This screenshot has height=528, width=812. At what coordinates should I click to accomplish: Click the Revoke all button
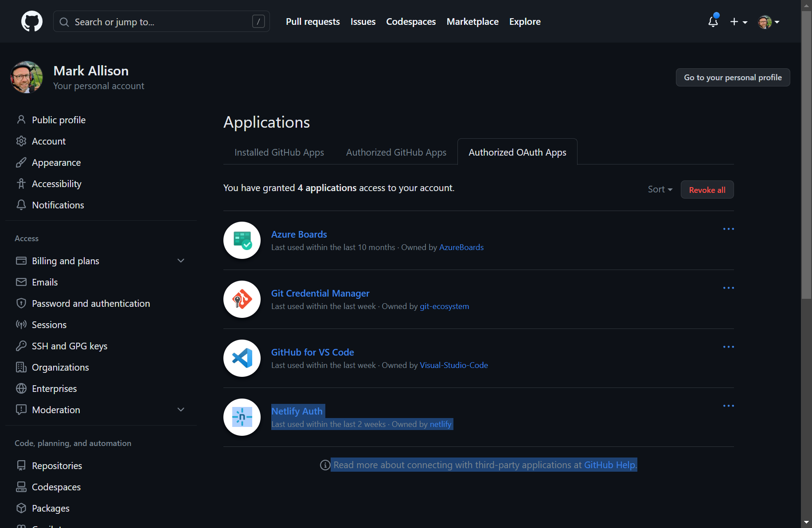pyautogui.click(x=707, y=190)
